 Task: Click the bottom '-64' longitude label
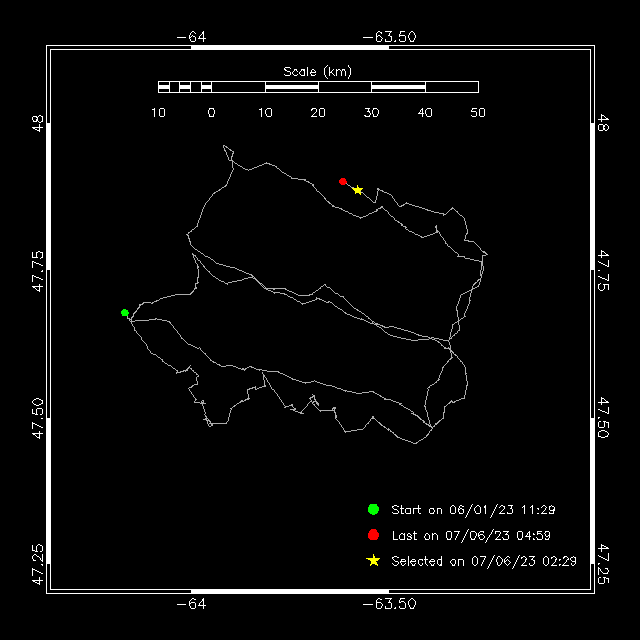click(x=191, y=604)
